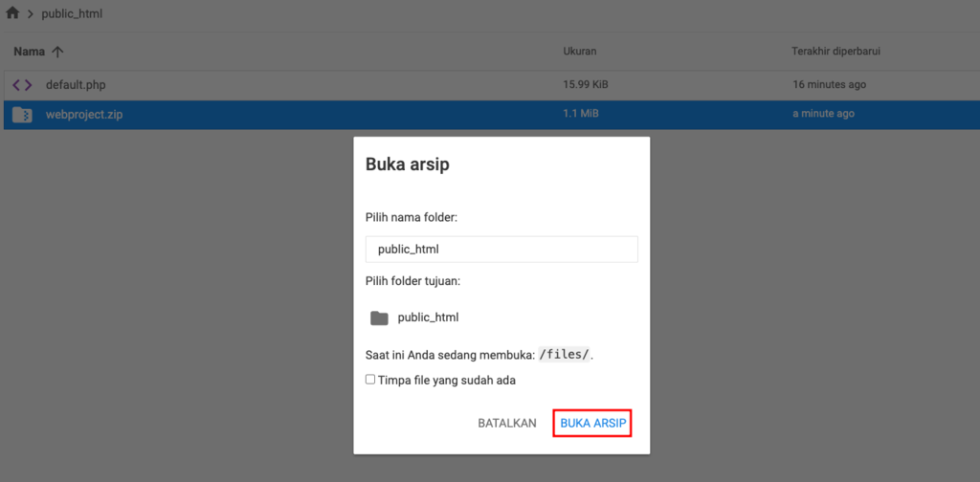Click the Terakhir diperbarui column header
This screenshot has height=482, width=980.
coord(835,52)
